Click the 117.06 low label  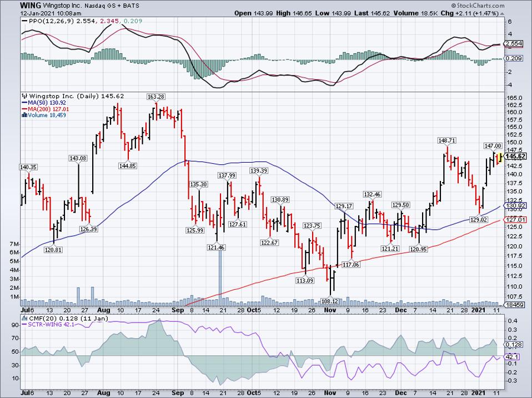pyautogui.click(x=351, y=264)
